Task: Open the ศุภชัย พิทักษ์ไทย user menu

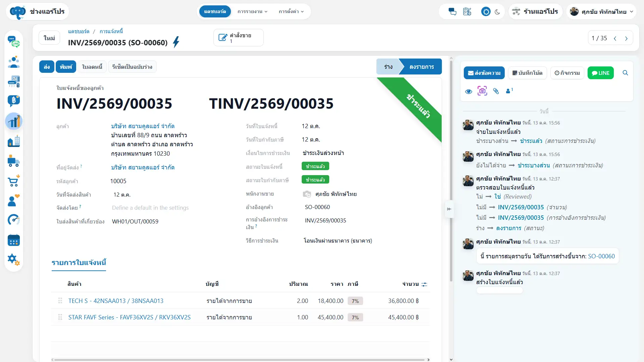Action: point(601,12)
